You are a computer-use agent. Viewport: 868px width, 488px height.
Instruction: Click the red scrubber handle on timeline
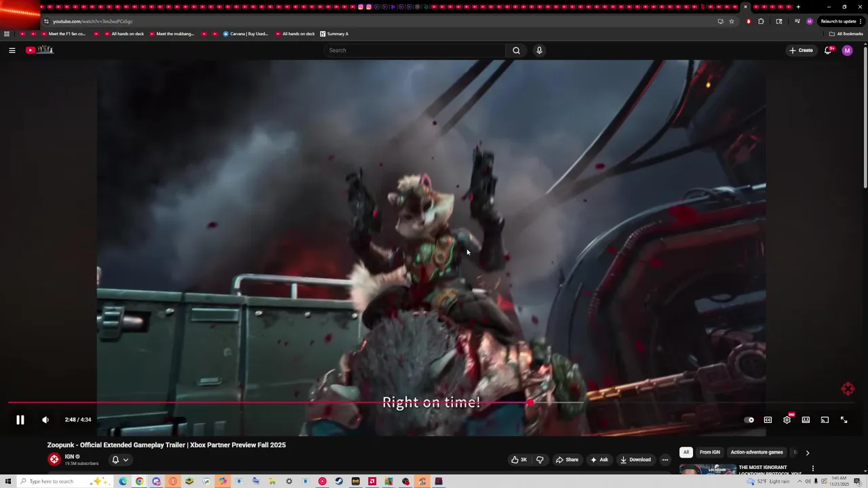click(x=530, y=403)
